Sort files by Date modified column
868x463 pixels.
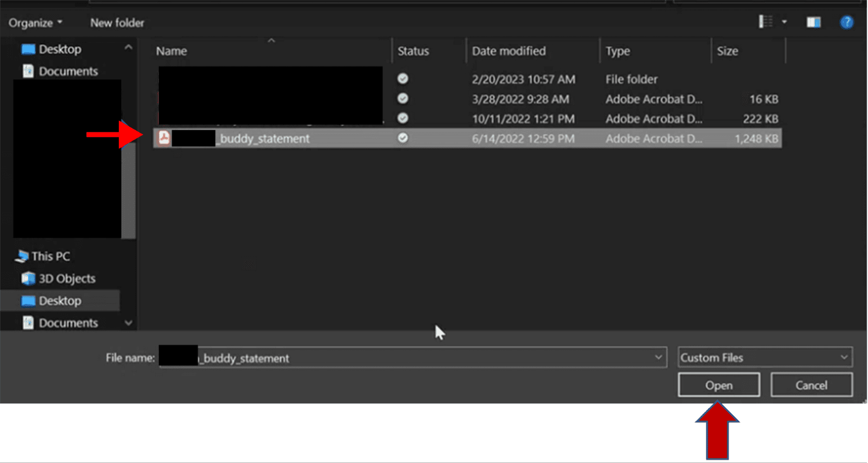508,51
